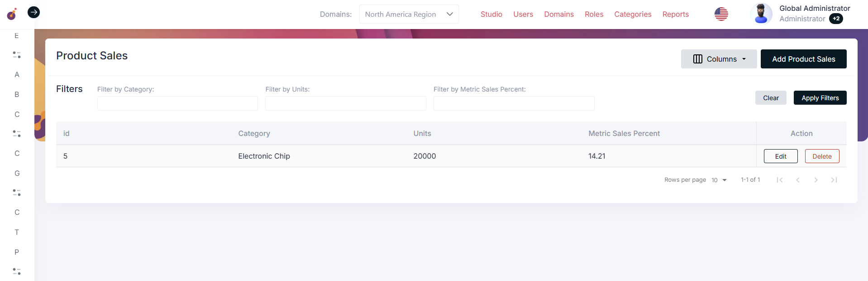Apply Filters to the table
Screen dimensions: 868x281
[x=820, y=98]
